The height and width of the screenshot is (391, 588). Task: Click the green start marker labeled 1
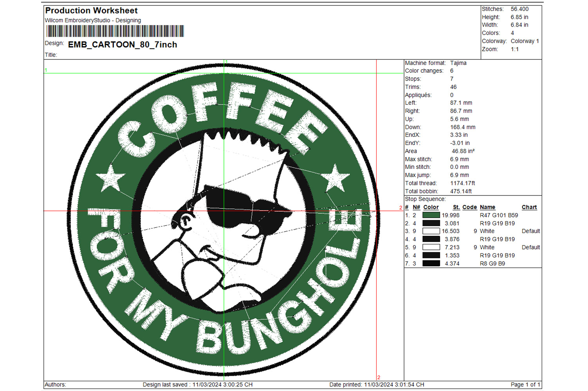[x=46, y=70]
